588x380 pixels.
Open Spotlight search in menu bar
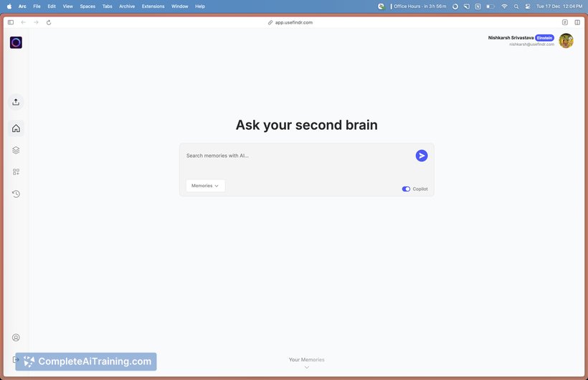(516, 6)
